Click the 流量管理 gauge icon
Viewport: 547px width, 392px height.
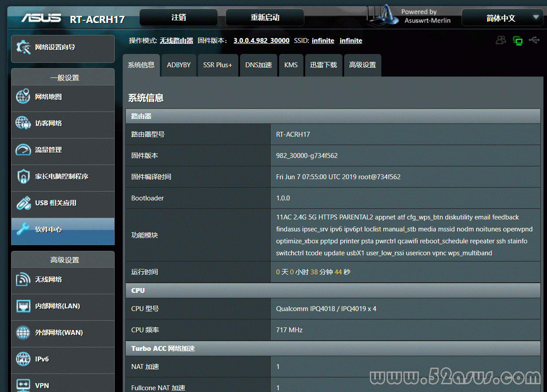pyautogui.click(x=23, y=150)
